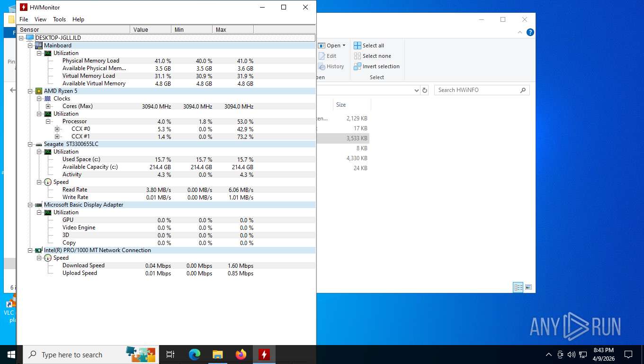
Task: Collapse the DESKTOP-JGLLJLD root node
Action: [x=21, y=38]
